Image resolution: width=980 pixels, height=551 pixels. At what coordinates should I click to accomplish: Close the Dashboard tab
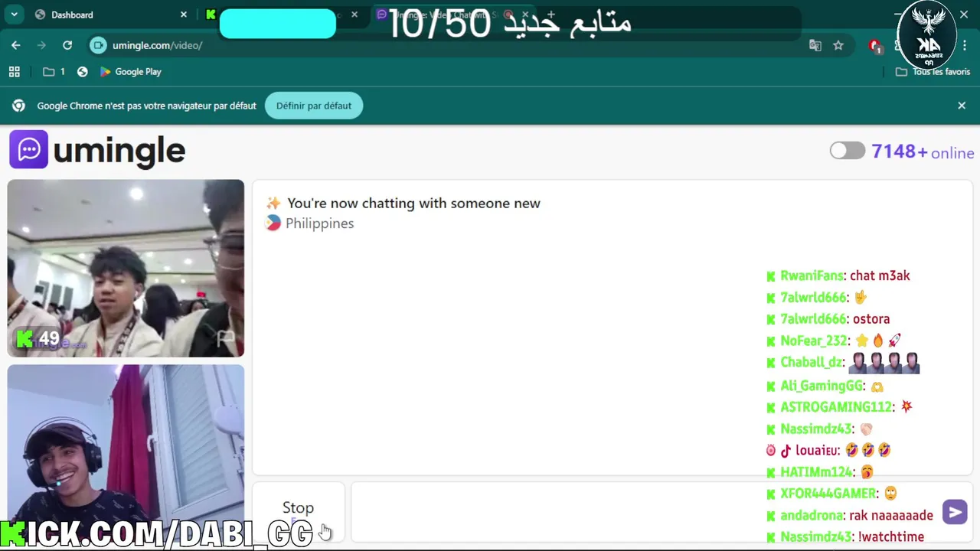pyautogui.click(x=184, y=15)
